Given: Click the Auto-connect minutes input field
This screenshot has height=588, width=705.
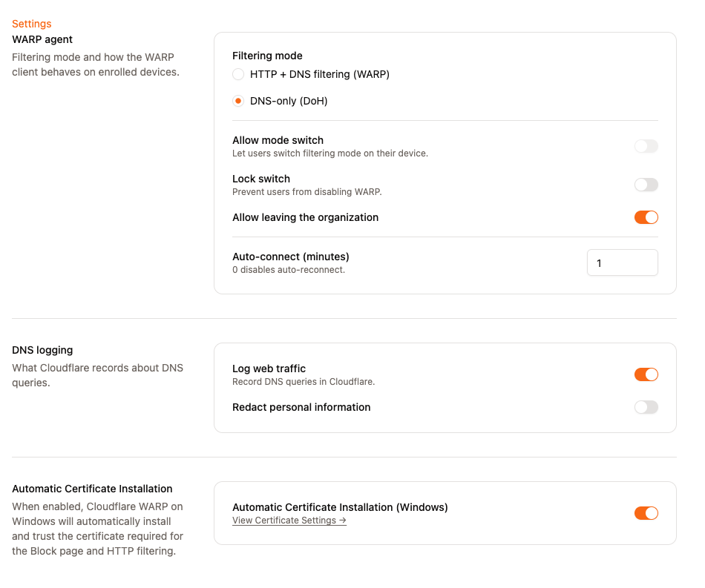Looking at the screenshot, I should [623, 262].
